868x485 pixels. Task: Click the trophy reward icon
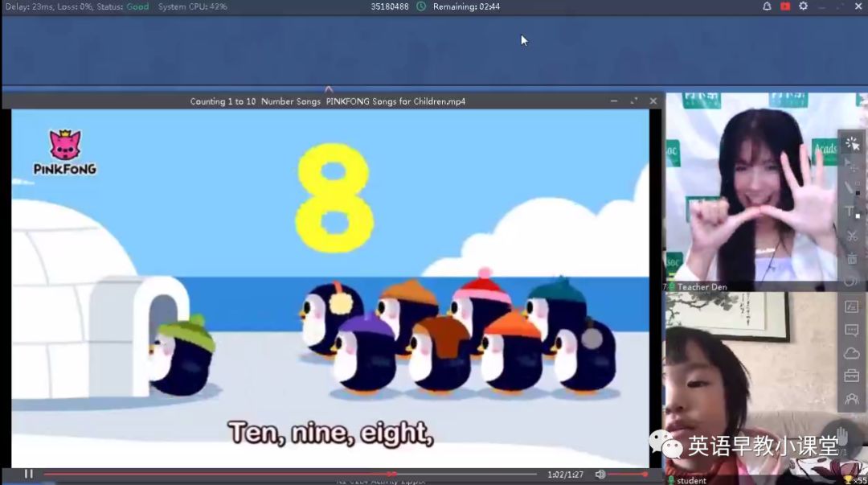click(x=848, y=480)
